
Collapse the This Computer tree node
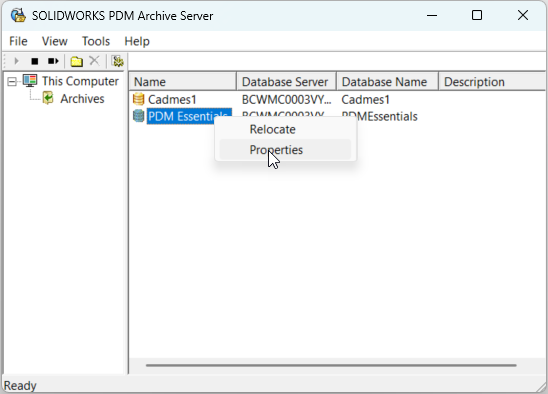[12, 82]
